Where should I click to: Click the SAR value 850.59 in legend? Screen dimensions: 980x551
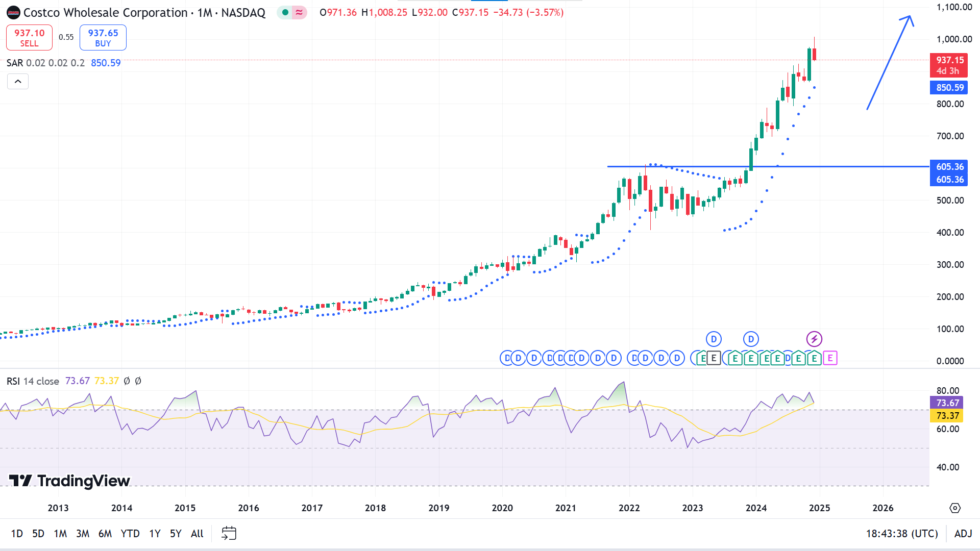click(106, 63)
